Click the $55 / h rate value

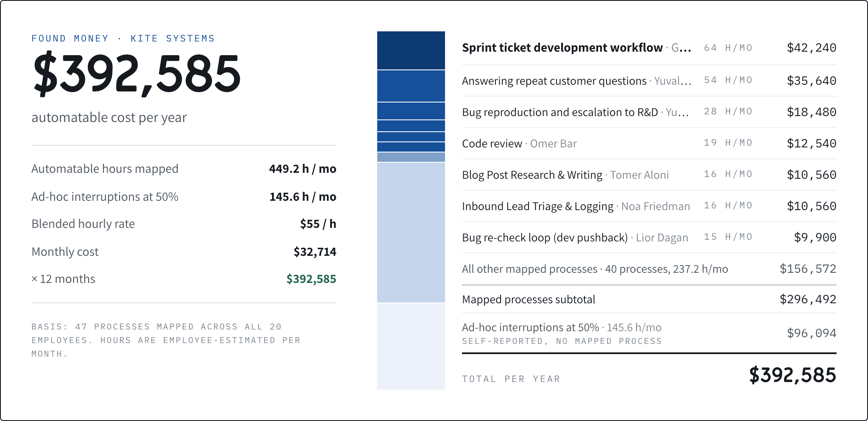pyautogui.click(x=318, y=224)
